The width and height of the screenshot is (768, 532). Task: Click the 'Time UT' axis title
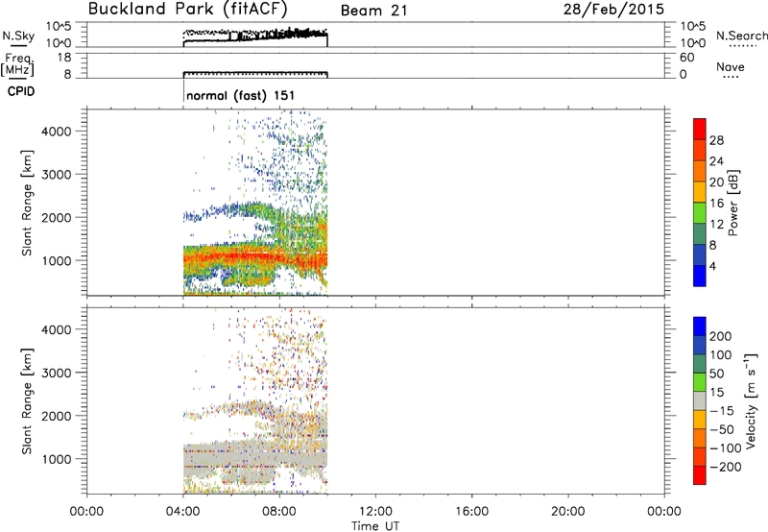pyautogui.click(x=375, y=525)
